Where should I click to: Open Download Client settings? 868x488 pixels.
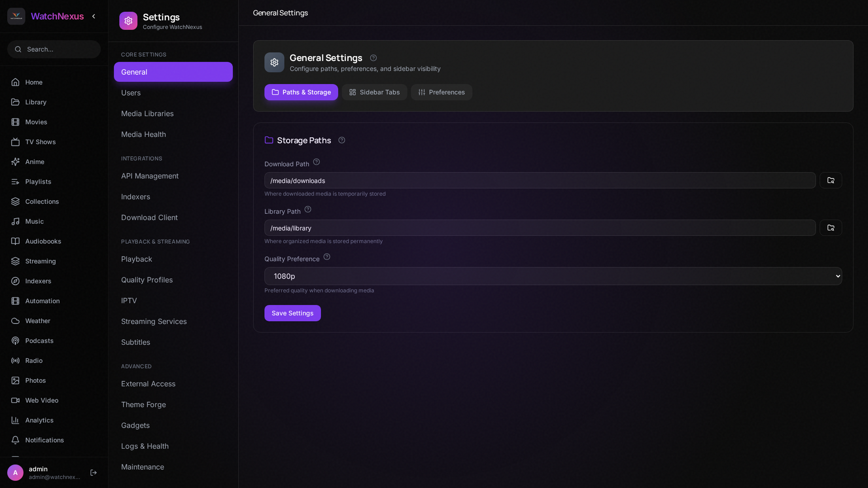[149, 217]
